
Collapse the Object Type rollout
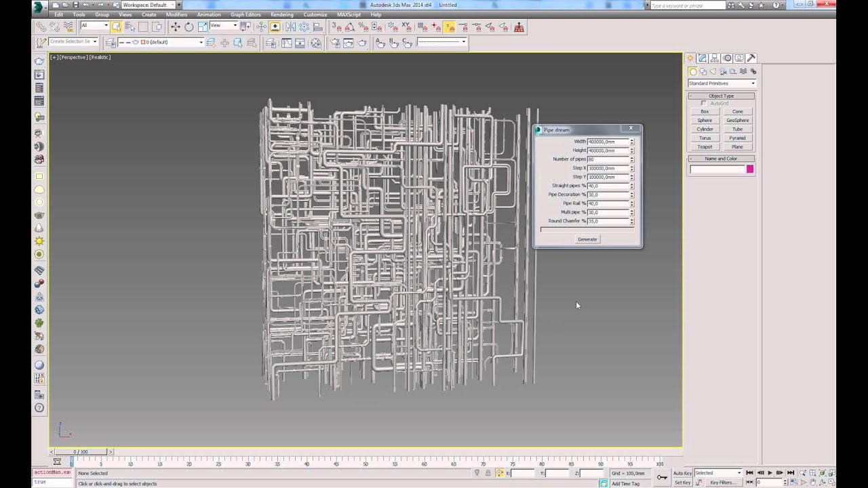pyautogui.click(x=721, y=96)
